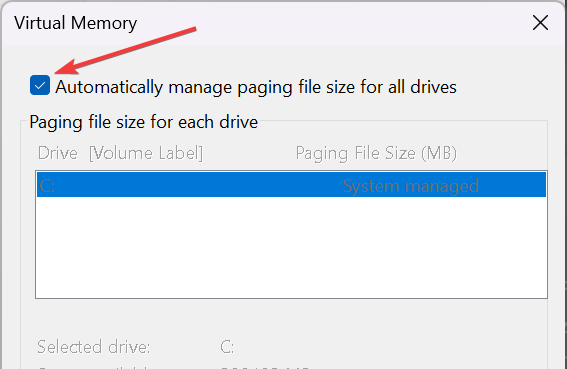Click the "Selected drive:" label
567x369 pixels.
tap(94, 347)
